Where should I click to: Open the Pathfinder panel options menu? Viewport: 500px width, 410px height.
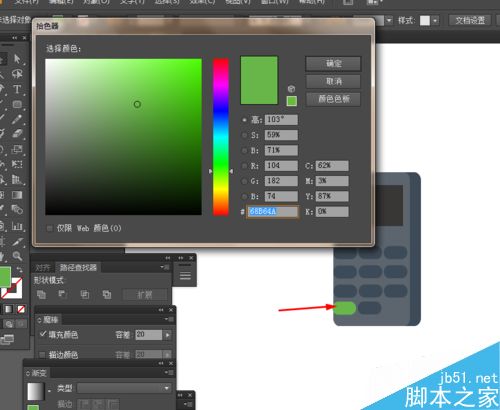165,267
